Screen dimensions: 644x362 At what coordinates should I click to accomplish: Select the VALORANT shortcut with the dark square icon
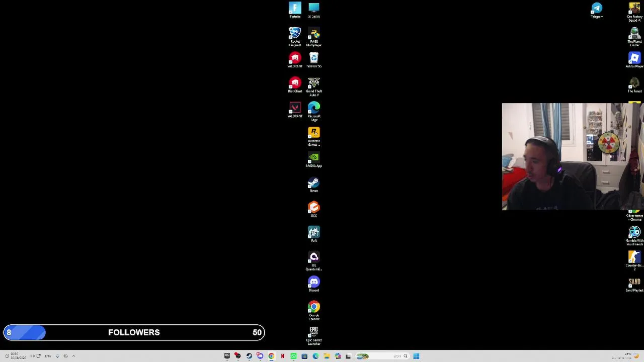point(295,110)
